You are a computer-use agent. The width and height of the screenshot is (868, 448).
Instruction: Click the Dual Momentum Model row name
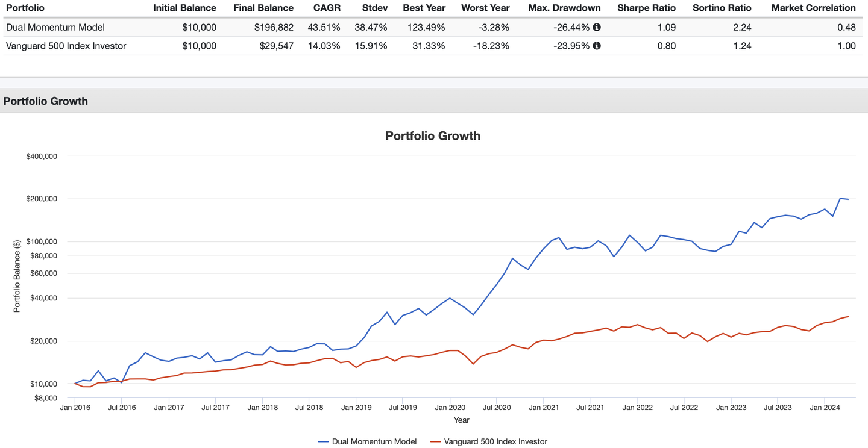[x=55, y=27]
